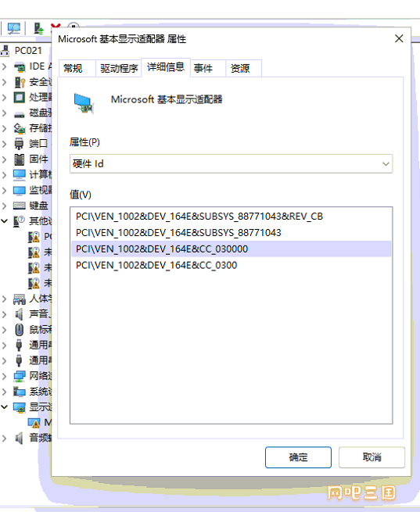Select the highlighted value ending CC_030000

click(x=231, y=249)
